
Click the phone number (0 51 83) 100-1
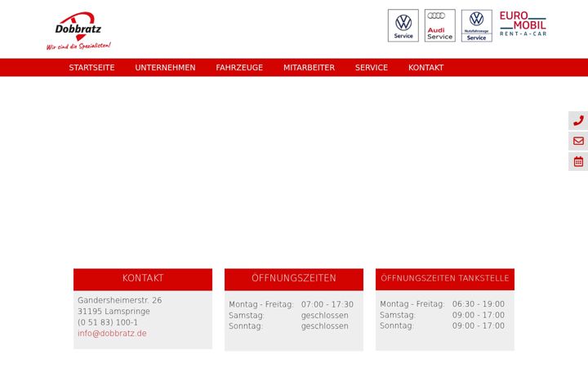(x=108, y=322)
